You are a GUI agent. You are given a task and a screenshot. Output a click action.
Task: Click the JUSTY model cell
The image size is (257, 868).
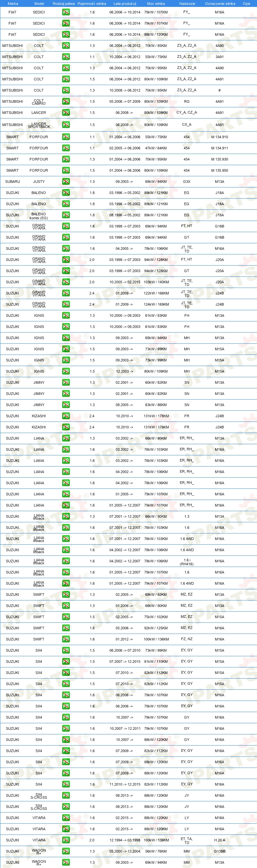(x=39, y=182)
